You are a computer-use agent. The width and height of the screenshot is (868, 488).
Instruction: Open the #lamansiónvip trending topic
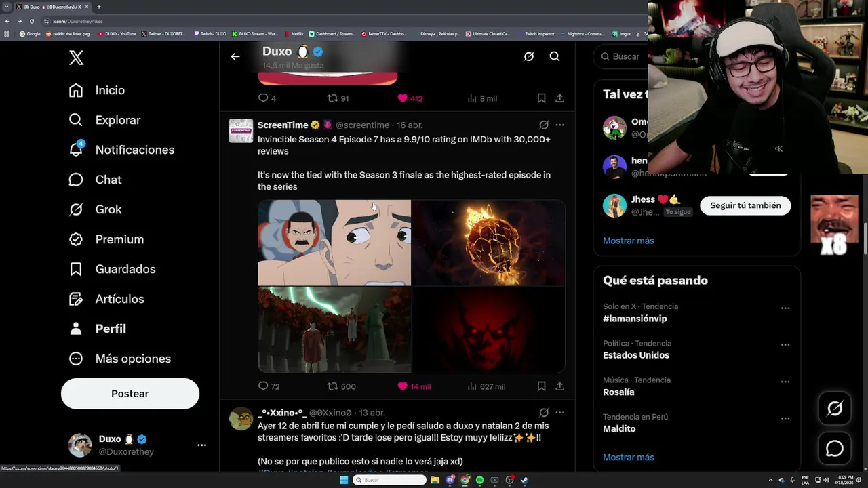[x=635, y=319]
